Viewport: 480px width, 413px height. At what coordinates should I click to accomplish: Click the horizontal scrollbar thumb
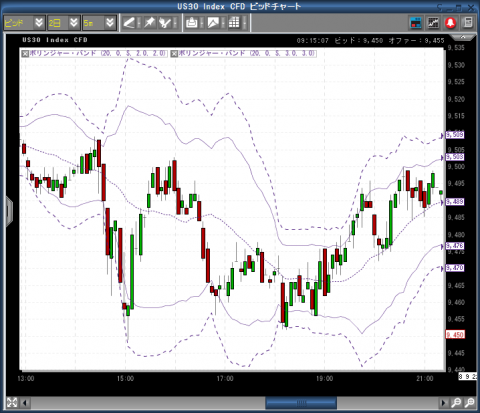301,403
